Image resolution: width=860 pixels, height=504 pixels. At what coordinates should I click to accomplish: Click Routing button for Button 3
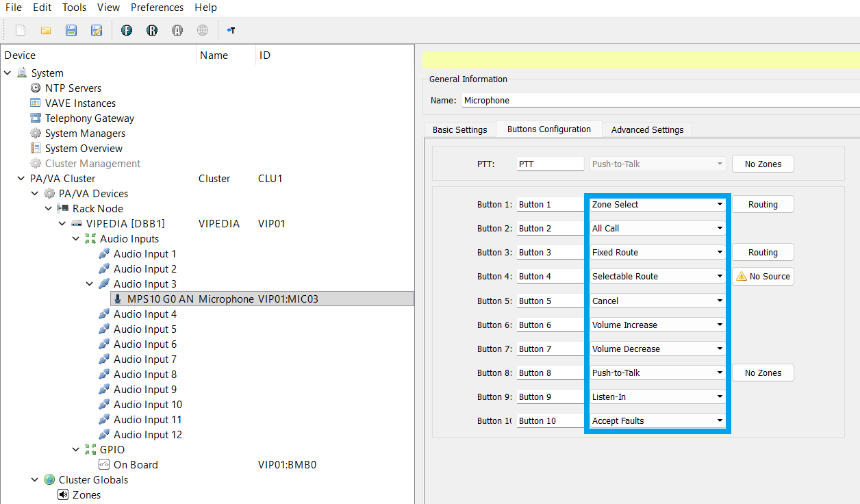pyautogui.click(x=763, y=253)
